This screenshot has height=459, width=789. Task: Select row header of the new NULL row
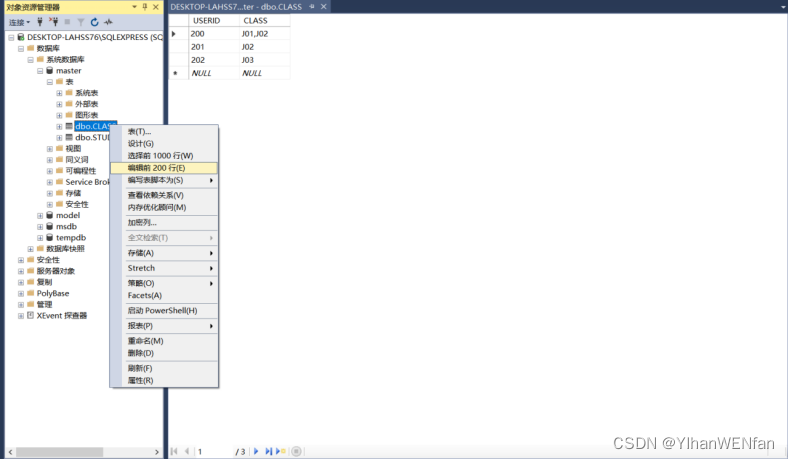pyautogui.click(x=178, y=73)
